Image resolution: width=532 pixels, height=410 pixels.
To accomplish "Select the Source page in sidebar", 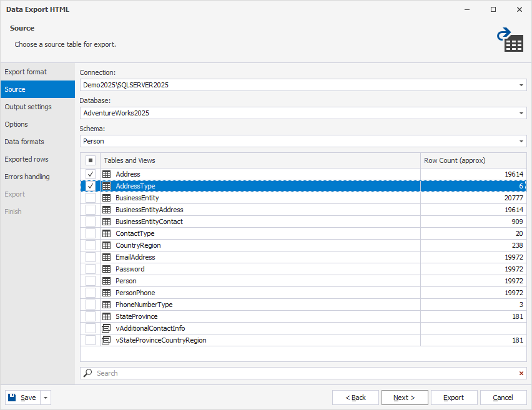I will point(37,89).
